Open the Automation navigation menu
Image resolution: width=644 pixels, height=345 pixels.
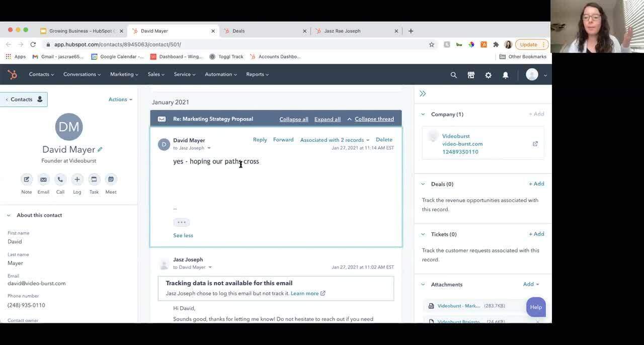(221, 74)
